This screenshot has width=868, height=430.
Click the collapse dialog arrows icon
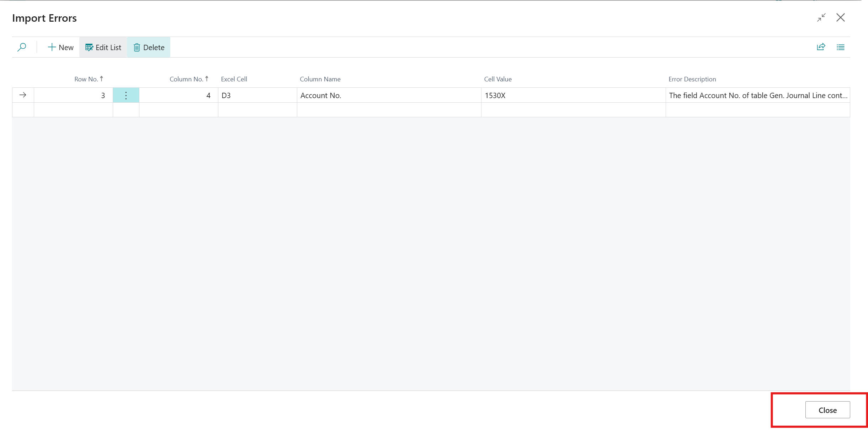[x=821, y=17]
